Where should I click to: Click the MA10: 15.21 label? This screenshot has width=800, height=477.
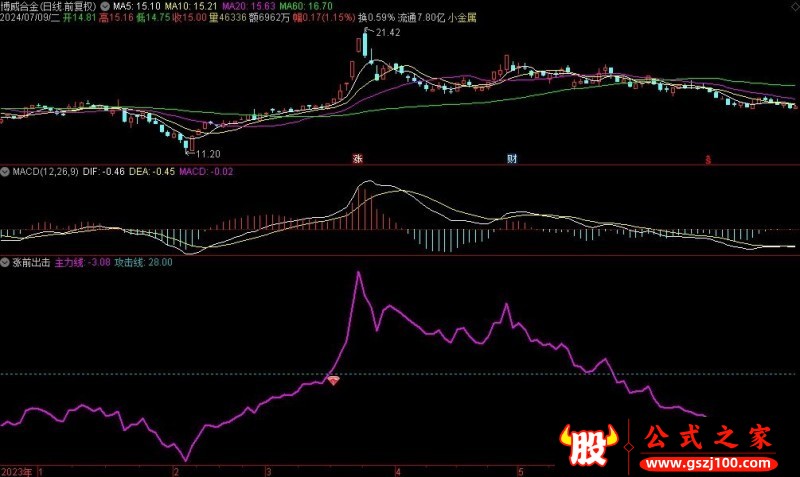[191, 7]
